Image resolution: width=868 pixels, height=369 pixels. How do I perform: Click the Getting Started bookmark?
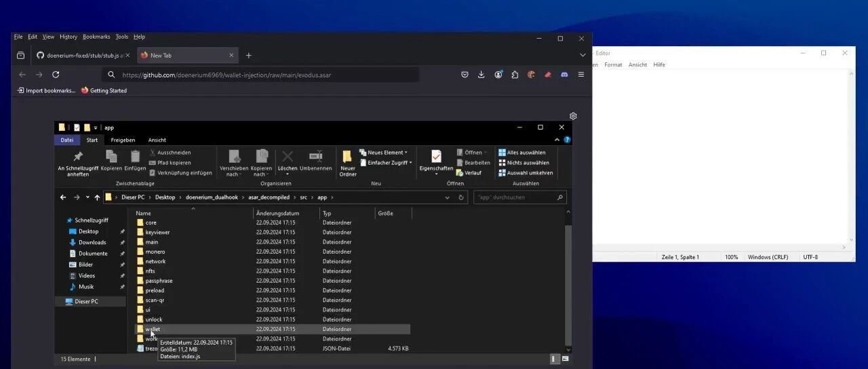104,90
